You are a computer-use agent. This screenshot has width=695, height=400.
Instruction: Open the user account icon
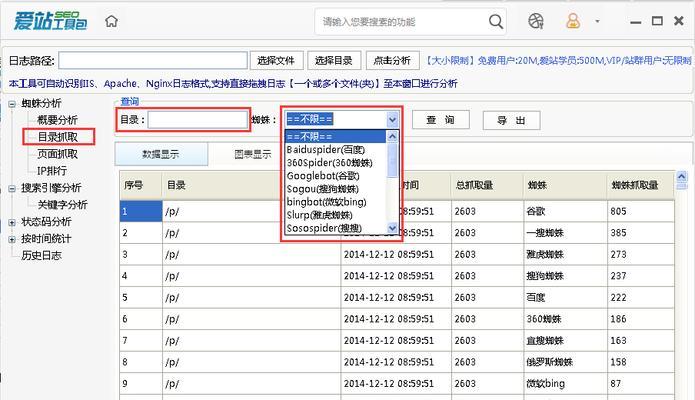(573, 21)
